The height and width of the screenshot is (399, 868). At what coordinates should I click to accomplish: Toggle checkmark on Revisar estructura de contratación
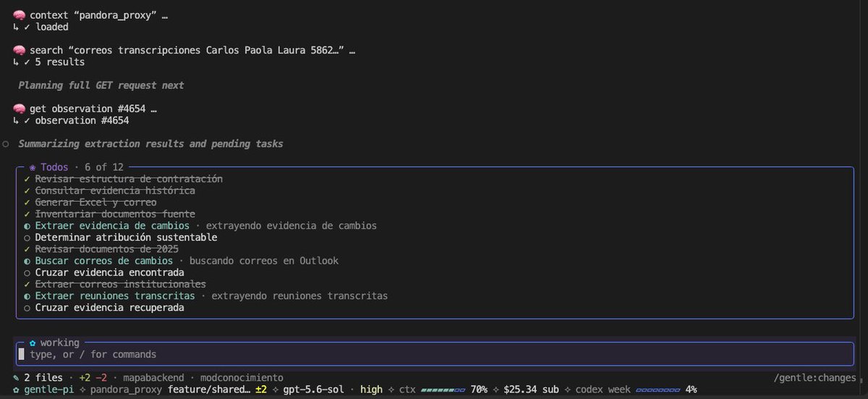click(27, 179)
